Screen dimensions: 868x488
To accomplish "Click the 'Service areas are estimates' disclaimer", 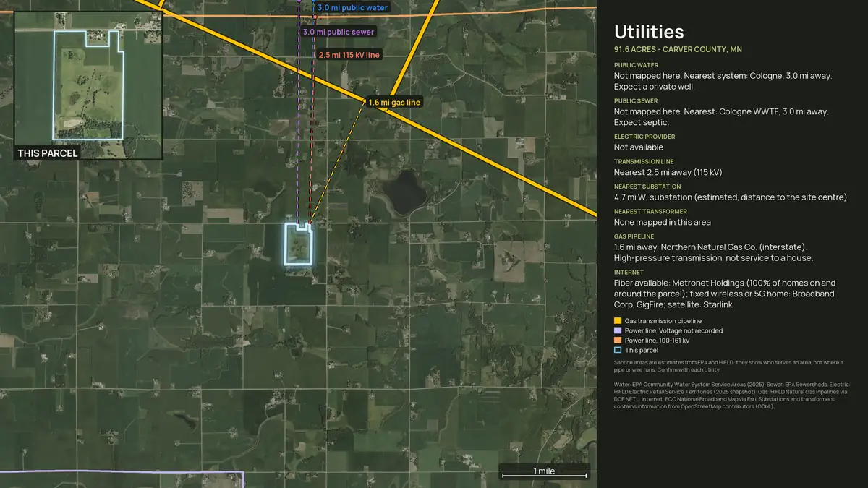I will click(730, 366).
